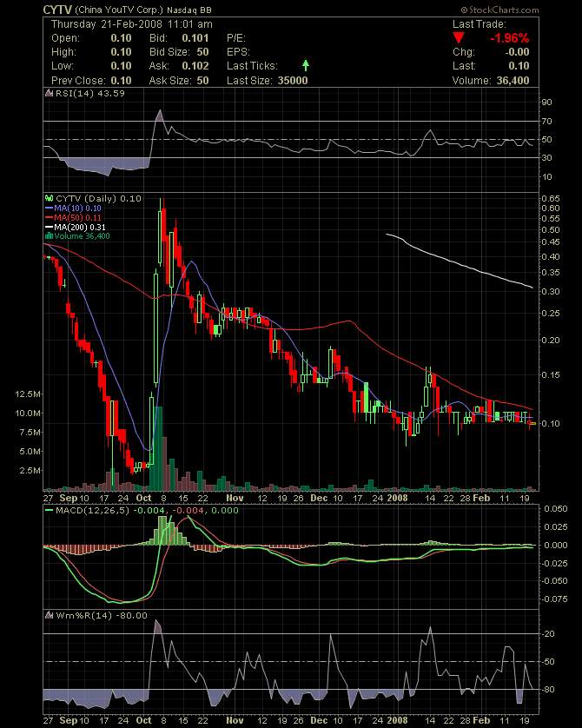Click the EPS label

tap(238, 52)
